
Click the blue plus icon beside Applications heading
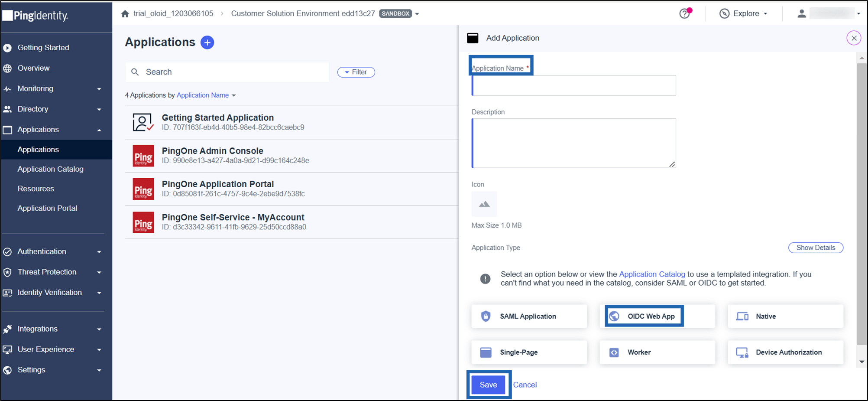pos(207,42)
